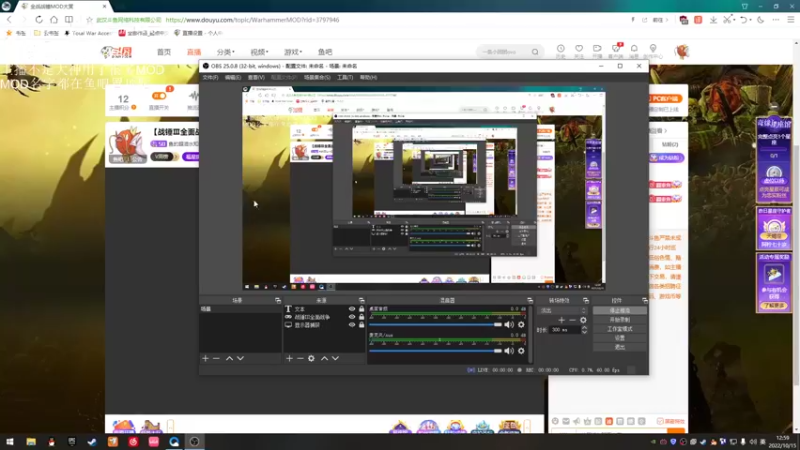Image resolution: width=800 pixels, height=450 pixels.
Task: Open the OBS Scene Collection menu
Action: (317, 78)
